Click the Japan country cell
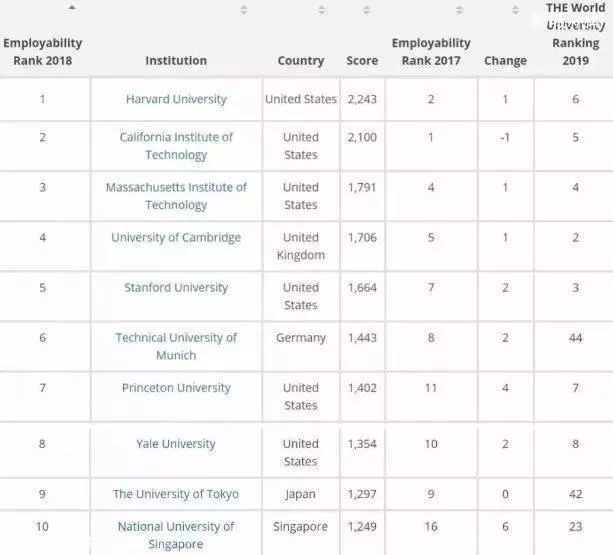Screen dimensions: 613x555 click(300, 494)
